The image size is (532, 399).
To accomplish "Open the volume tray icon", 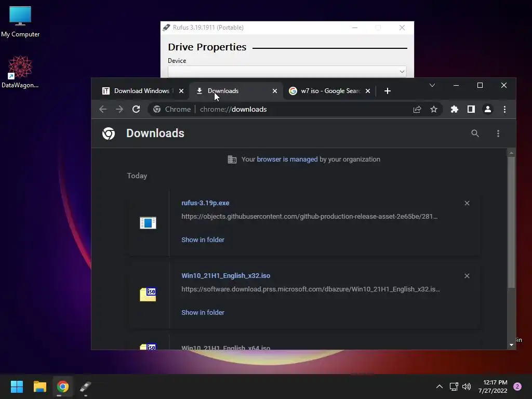I will pyautogui.click(x=467, y=387).
